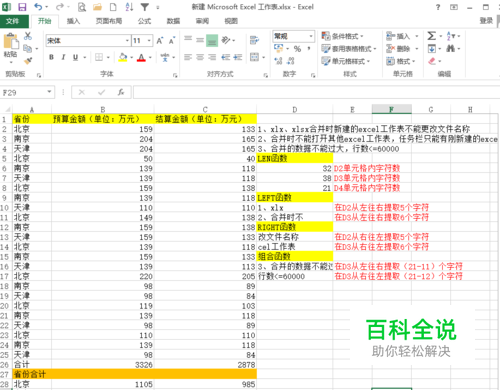Click the 粘贴 paste button
The width and height of the screenshot is (500, 390).
click(x=11, y=48)
